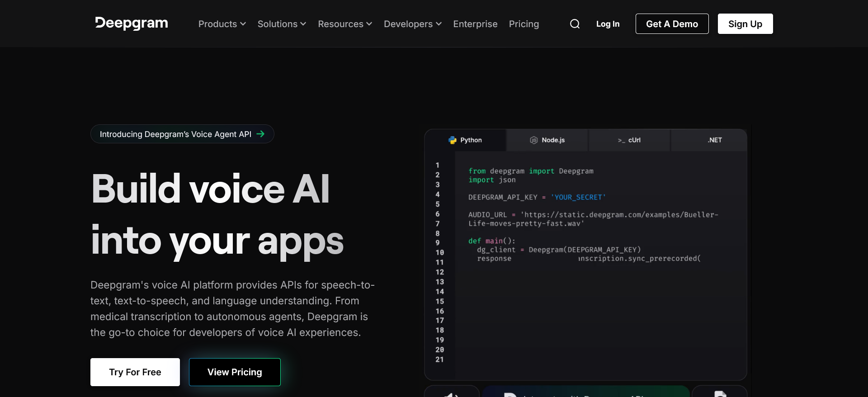
Task: Click the AUDIO_URL code line
Action: [593, 219]
